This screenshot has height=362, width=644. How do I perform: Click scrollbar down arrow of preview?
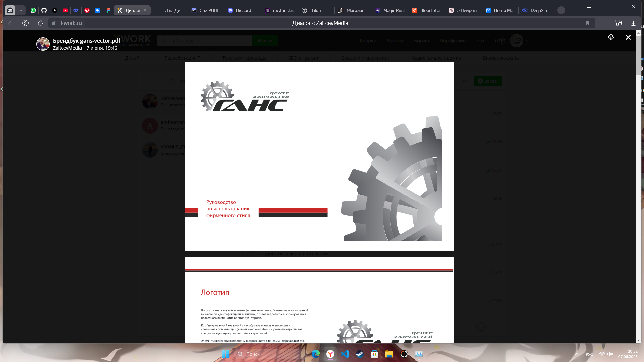pyautogui.click(x=638, y=340)
